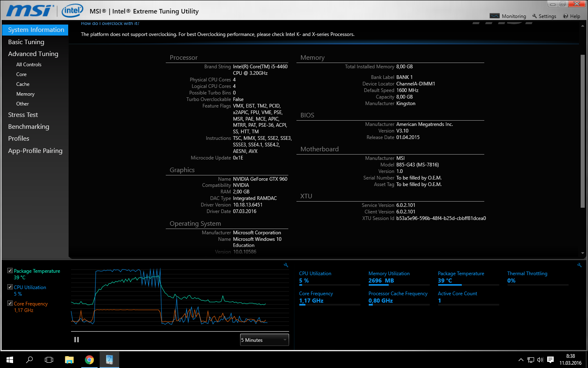
Task: Uncheck the Package Temperature checkbox
Action: [x=10, y=271]
